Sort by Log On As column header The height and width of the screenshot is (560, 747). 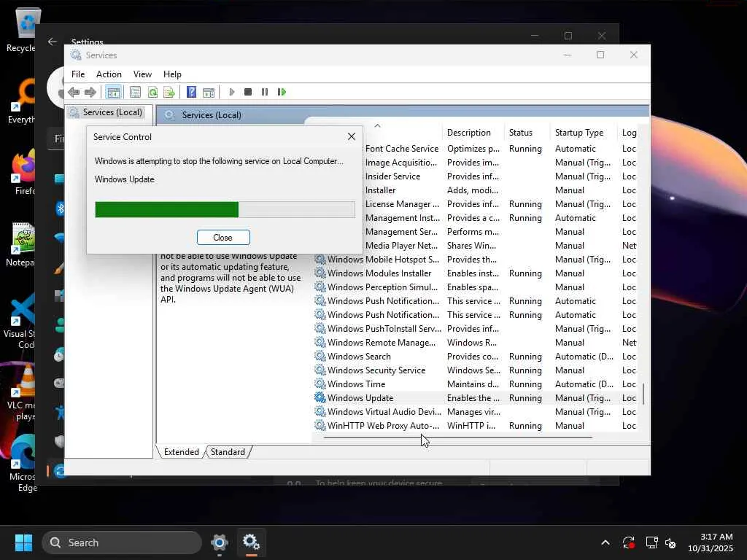(629, 133)
